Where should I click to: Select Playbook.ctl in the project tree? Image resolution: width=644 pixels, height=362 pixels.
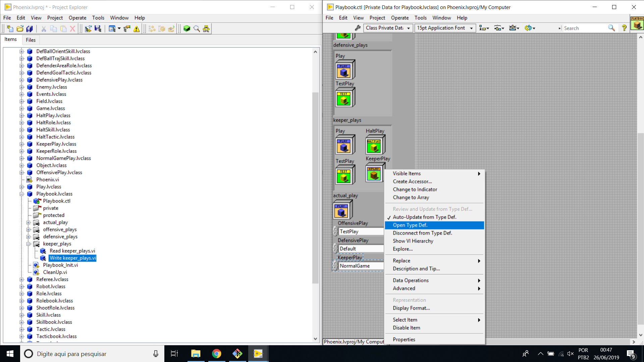(x=57, y=201)
